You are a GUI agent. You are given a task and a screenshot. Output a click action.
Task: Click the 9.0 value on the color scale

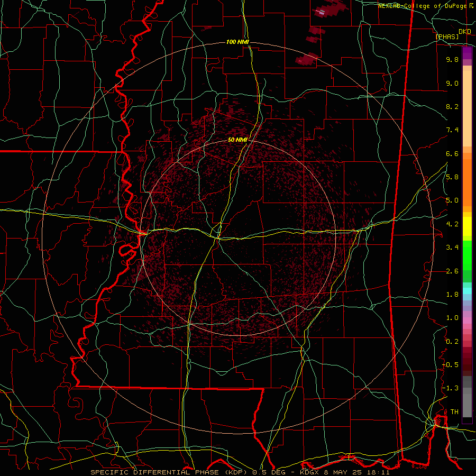[452, 83]
